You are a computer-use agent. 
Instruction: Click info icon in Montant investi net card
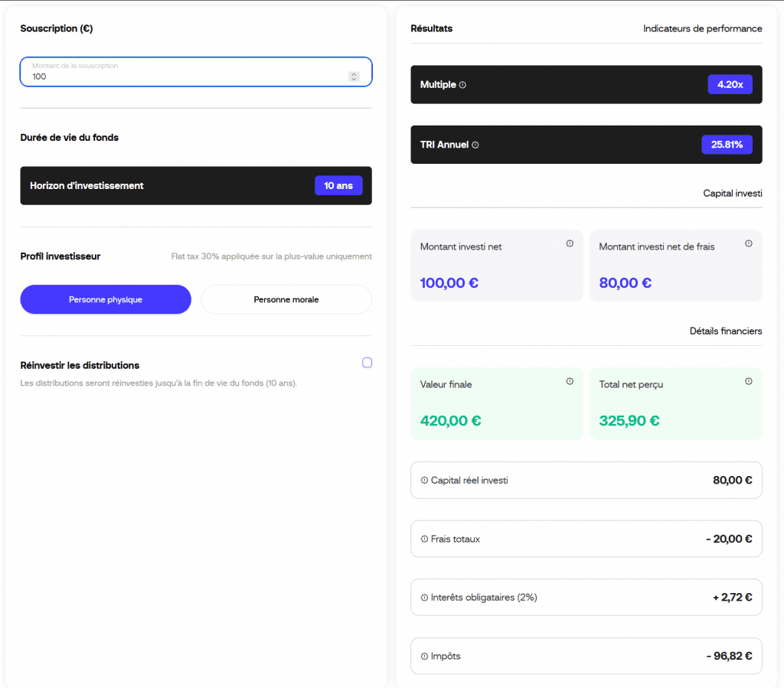click(570, 243)
